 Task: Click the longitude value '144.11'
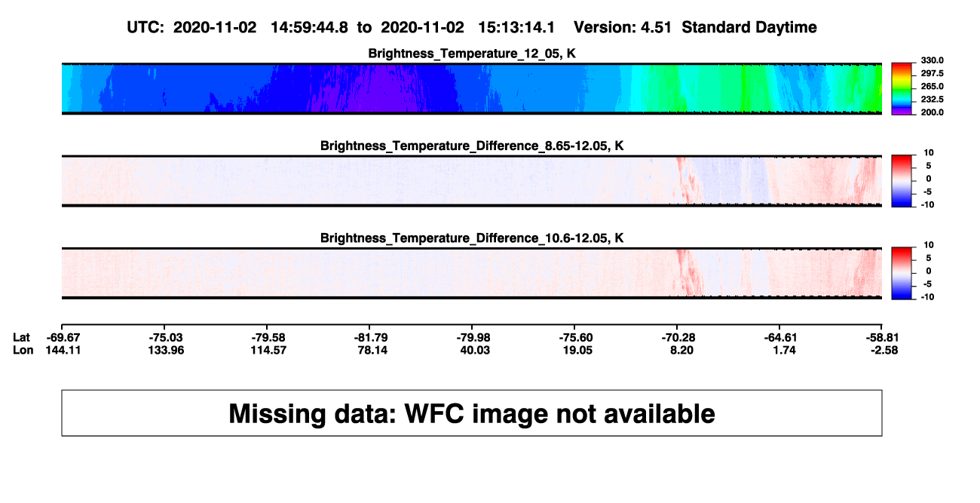click(x=63, y=350)
